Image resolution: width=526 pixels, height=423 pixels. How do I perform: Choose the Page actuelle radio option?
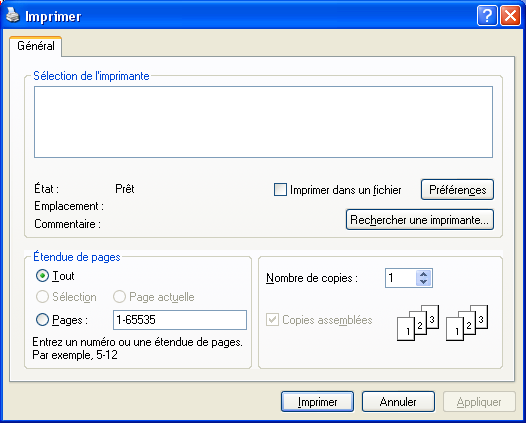(119, 297)
